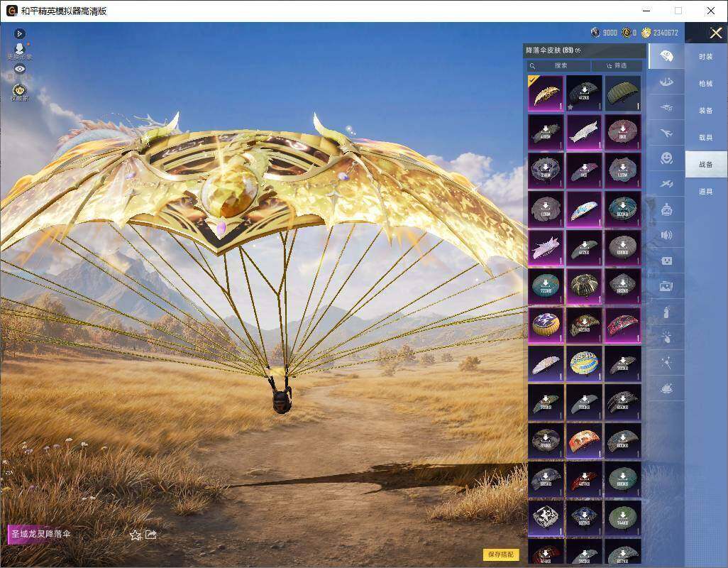728x568 pixels.
Task: Click the play arrow icon at top left
Action: coord(19,33)
